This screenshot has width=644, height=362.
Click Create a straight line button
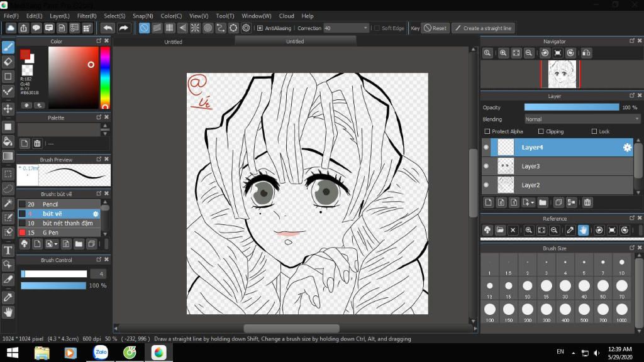click(484, 28)
